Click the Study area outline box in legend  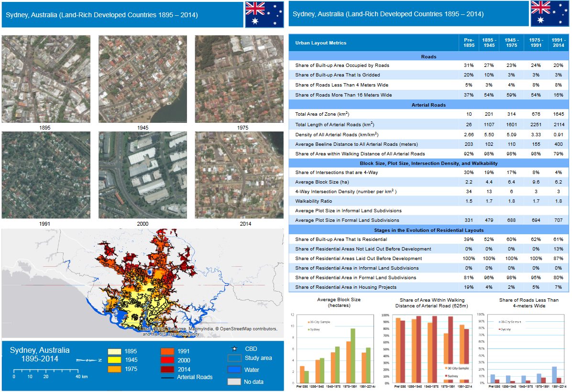coord(234,359)
